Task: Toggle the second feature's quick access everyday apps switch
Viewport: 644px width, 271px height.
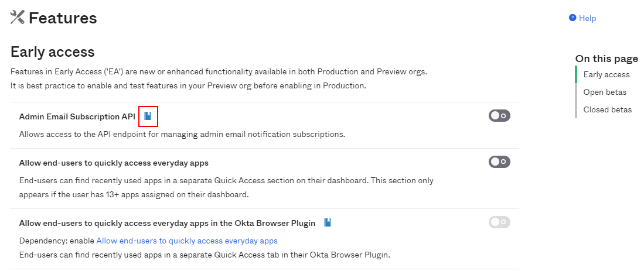Action: click(499, 162)
